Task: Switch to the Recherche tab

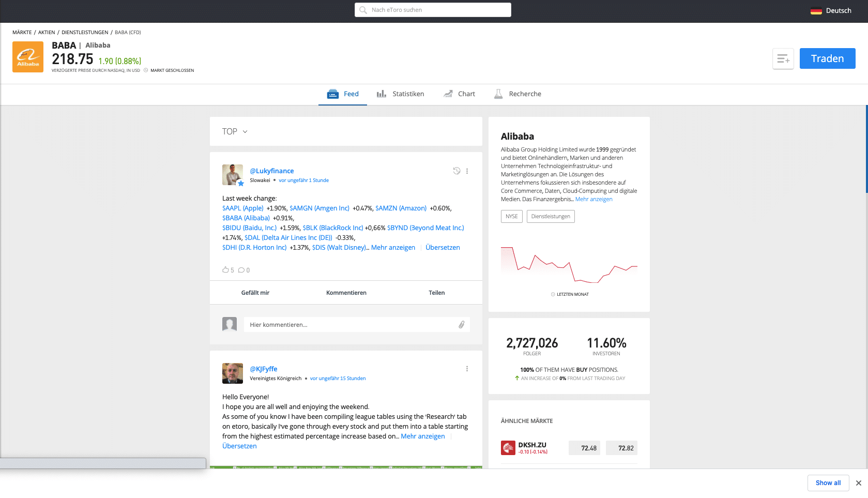Action: pyautogui.click(x=517, y=94)
